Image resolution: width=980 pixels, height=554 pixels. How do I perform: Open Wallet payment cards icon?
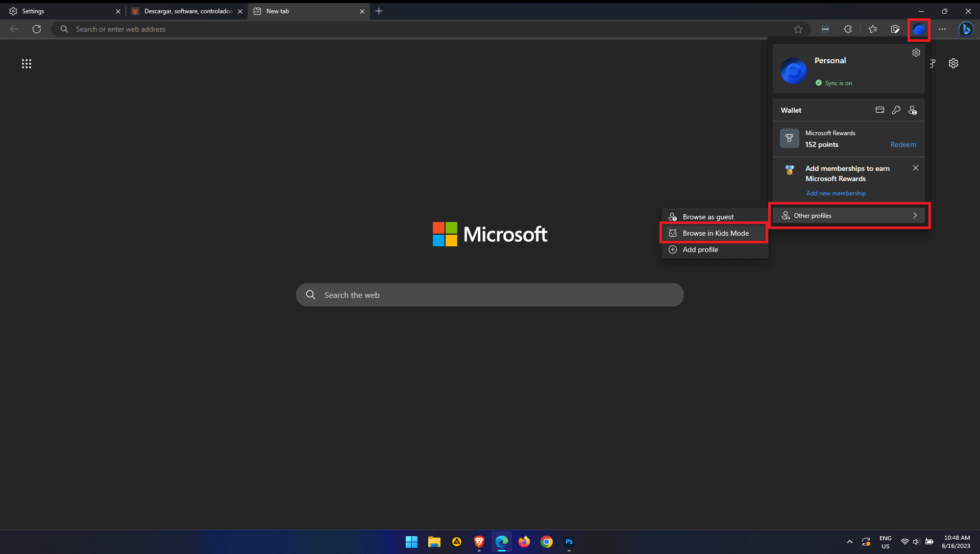[x=880, y=110]
